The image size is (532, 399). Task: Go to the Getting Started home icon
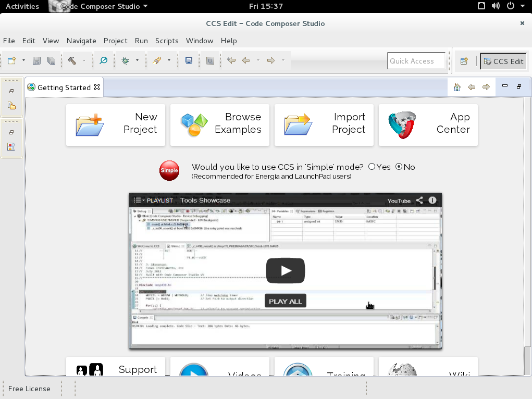457,86
